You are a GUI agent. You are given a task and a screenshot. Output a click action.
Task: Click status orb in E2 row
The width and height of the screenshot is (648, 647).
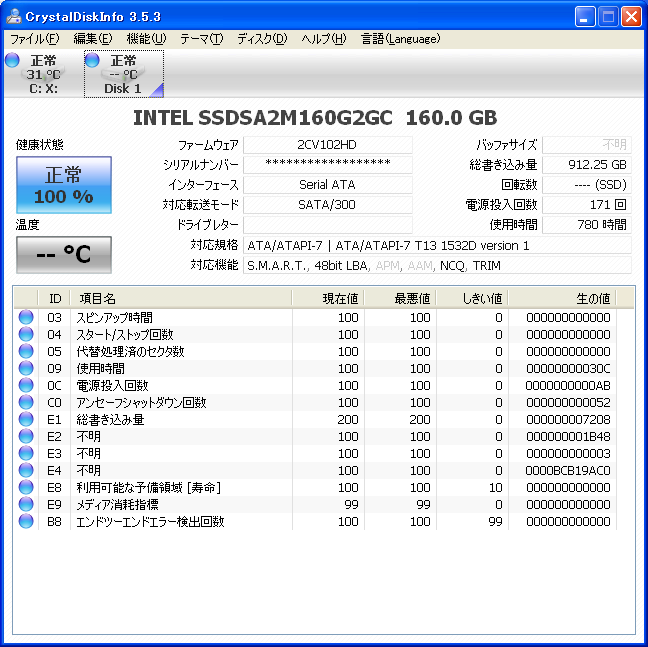pyautogui.click(x=26, y=436)
